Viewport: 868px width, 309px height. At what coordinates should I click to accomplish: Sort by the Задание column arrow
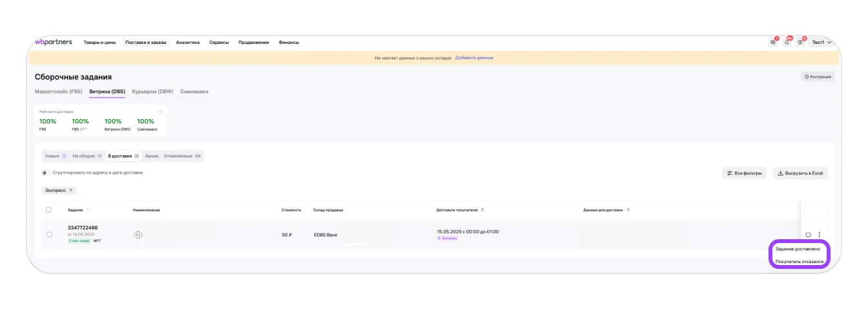88,210
